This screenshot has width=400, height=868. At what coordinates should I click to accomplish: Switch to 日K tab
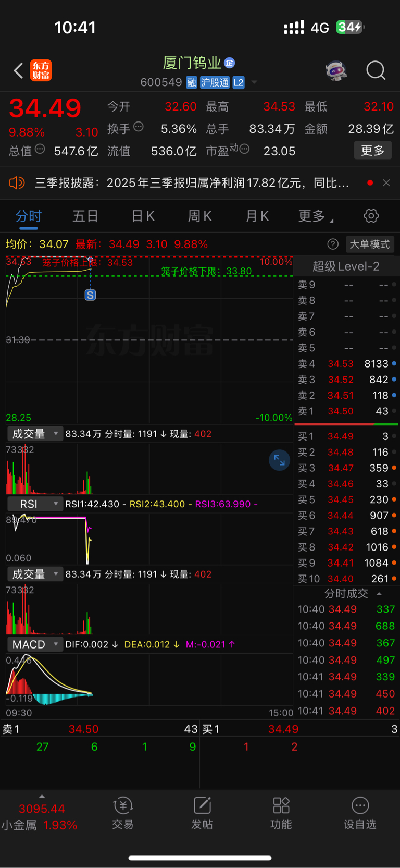[x=143, y=216]
